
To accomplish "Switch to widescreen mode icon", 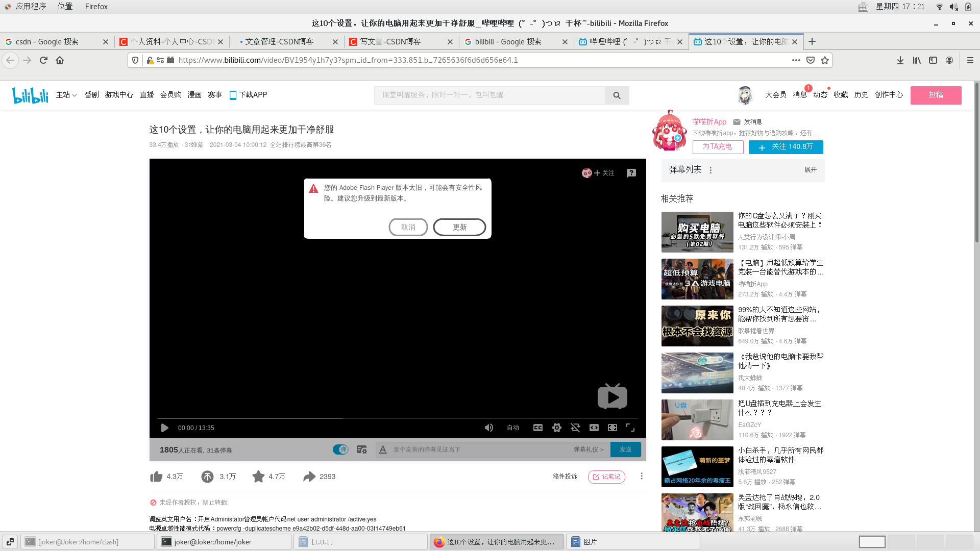I will point(594,428).
